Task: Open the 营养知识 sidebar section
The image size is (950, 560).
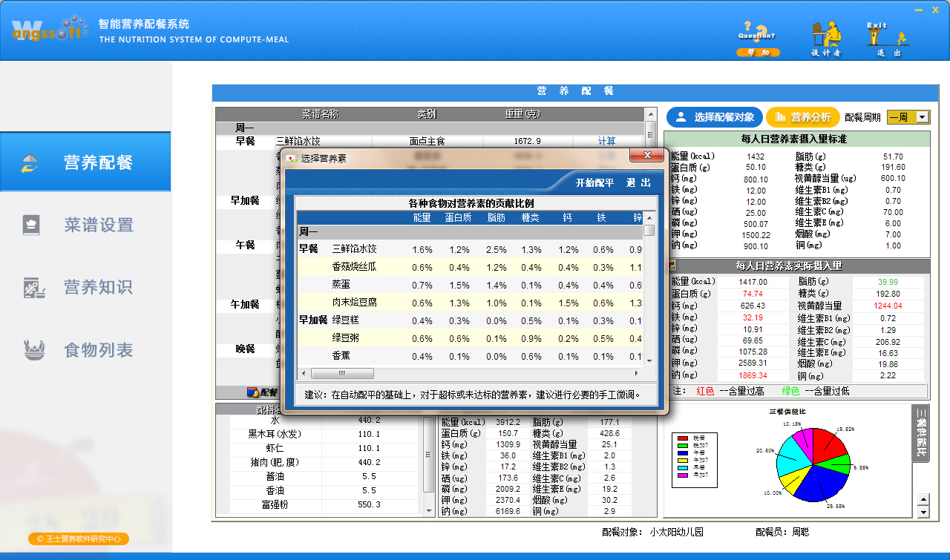Action: pyautogui.click(x=85, y=287)
